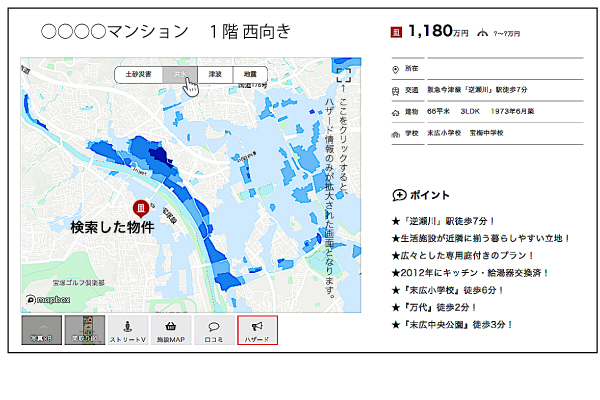
Task: Click the red building icon beside price
Action: (396, 32)
